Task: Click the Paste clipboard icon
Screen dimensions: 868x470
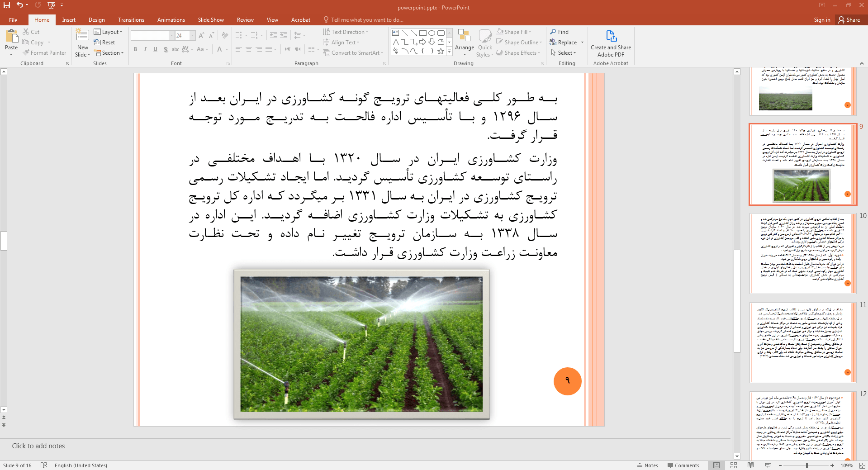Action: point(11,36)
